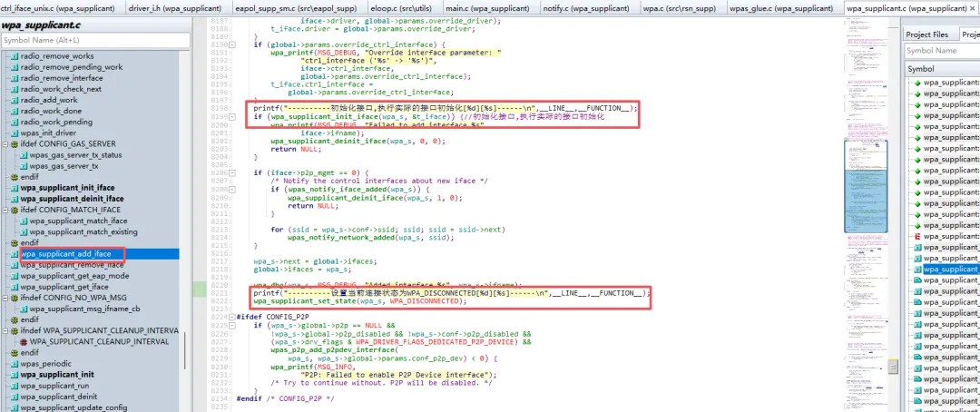The image size is (980, 412).
Task: Click function icon beside radio_remove_works
Action: tap(15, 56)
